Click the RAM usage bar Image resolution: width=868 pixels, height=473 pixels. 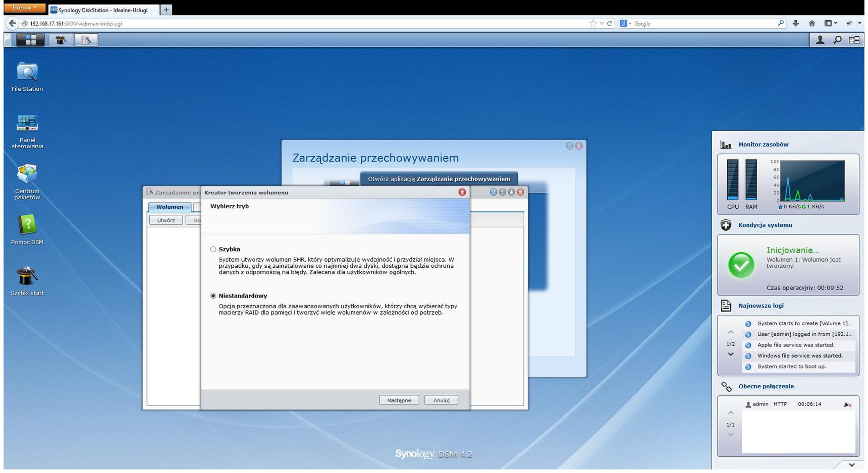click(x=751, y=180)
